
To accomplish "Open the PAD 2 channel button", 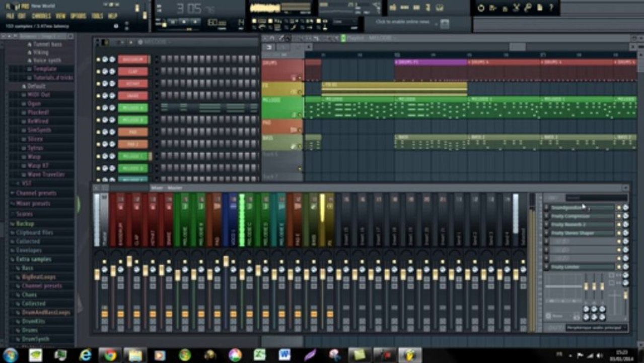I will (133, 144).
